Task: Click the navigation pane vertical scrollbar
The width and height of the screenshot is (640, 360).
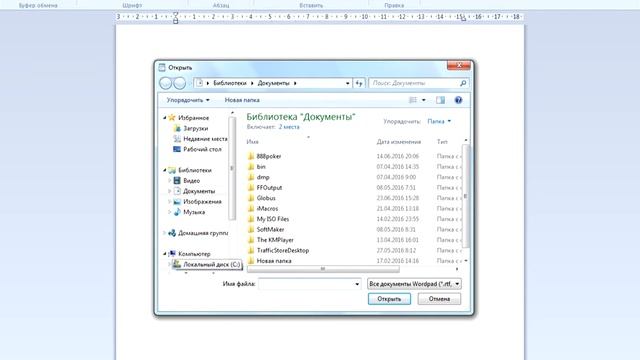Action: pyautogui.click(x=232, y=168)
